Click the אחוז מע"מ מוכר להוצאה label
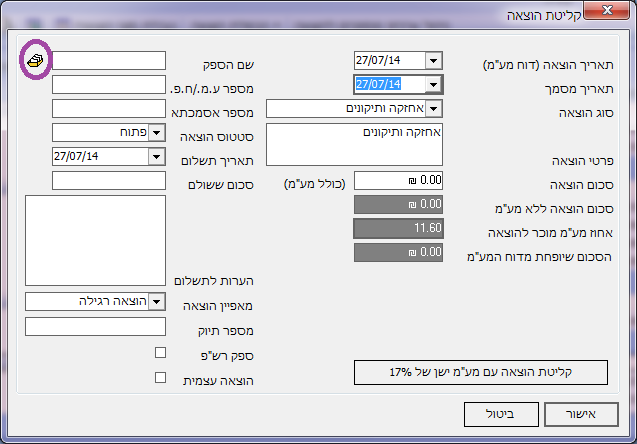The height and width of the screenshot is (444, 637). [x=550, y=233]
